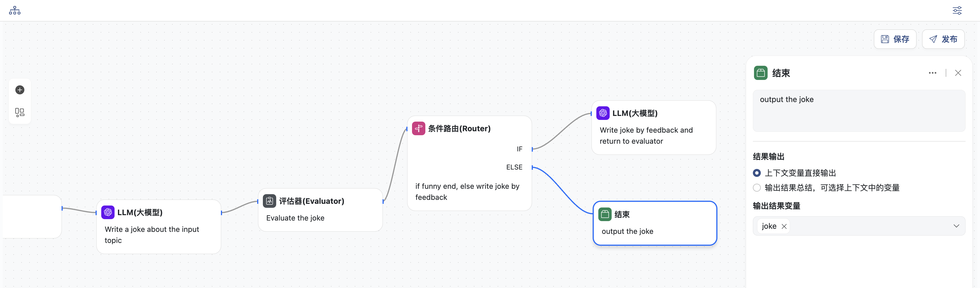The image size is (980, 288).
Task: Click the output the joke description field
Action: click(x=859, y=111)
